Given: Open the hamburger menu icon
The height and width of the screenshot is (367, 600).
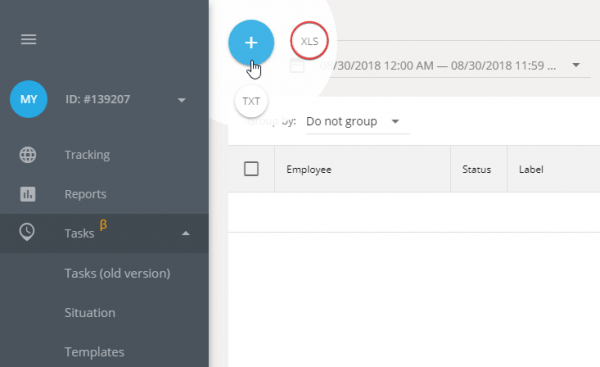Looking at the screenshot, I should [x=29, y=39].
